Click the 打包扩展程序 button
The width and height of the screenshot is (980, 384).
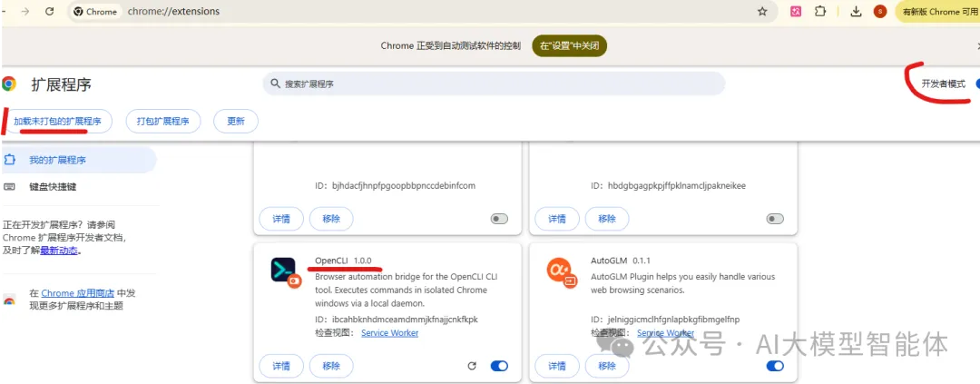[x=162, y=121]
